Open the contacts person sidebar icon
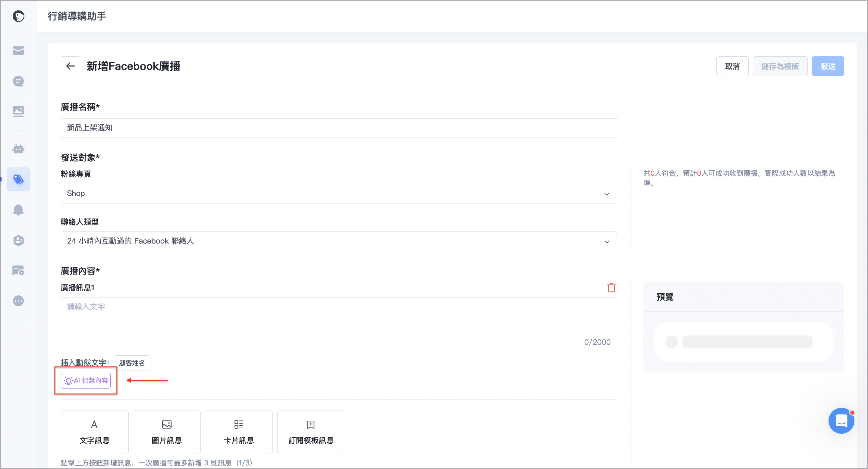Viewport: 868px width, 469px height. (x=18, y=240)
